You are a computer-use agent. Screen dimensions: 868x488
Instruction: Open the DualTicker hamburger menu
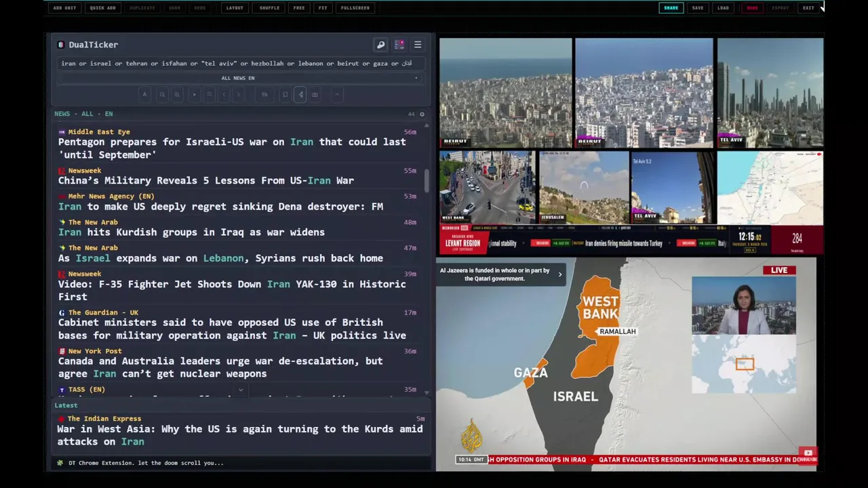[418, 45]
